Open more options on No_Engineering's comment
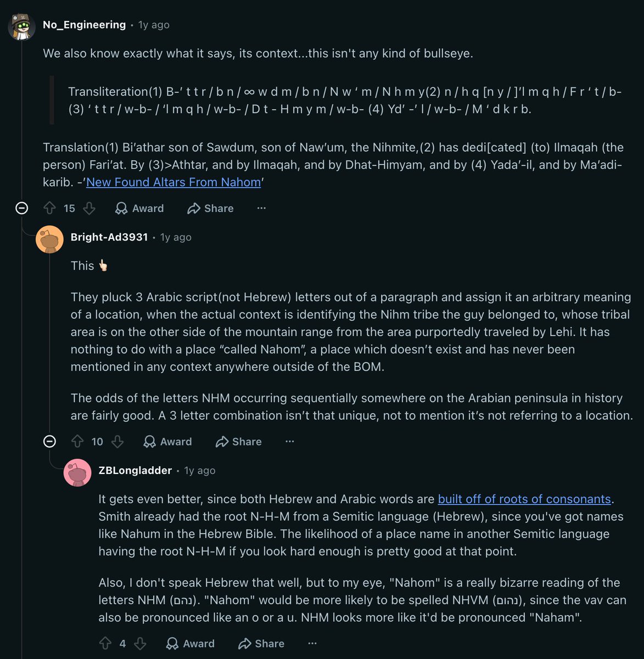The image size is (644, 659). tap(261, 208)
